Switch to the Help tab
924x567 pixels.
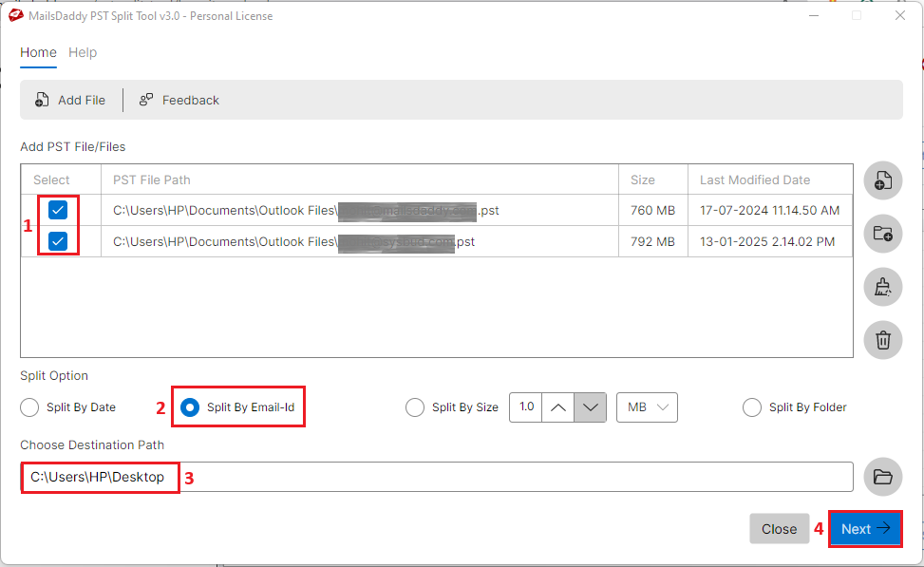click(x=83, y=52)
